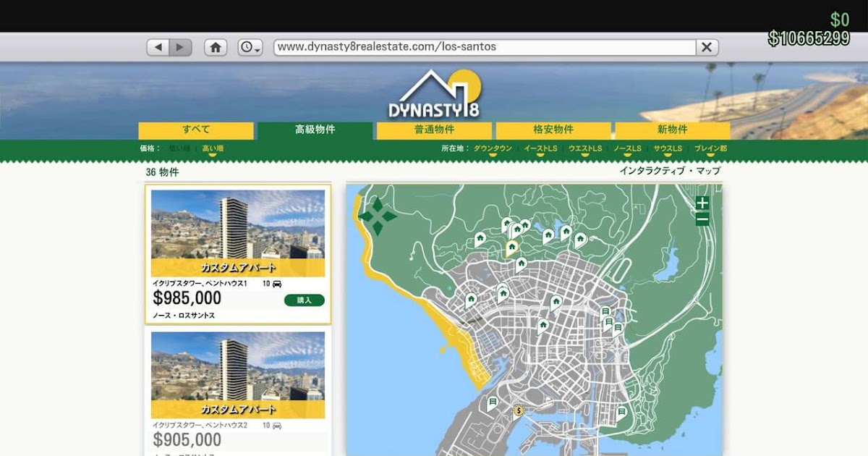Image resolution: width=868 pixels, height=456 pixels.
Task: Sort prices by 低い順
Action: point(179,148)
